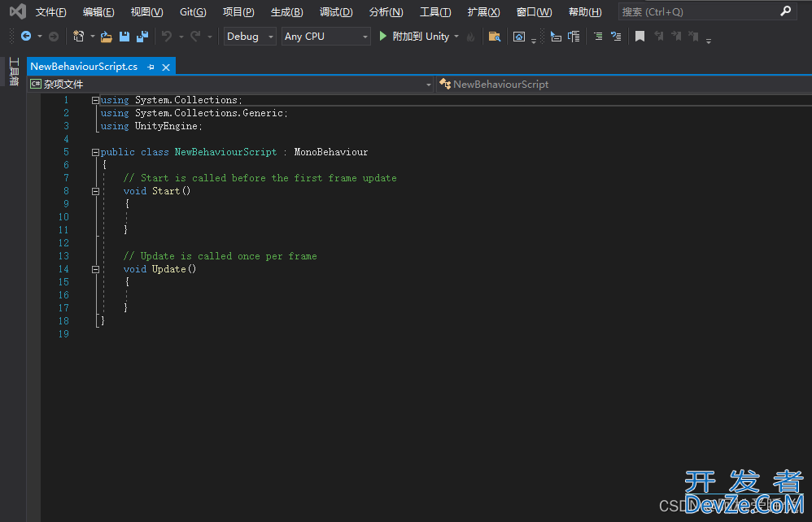Click the redo arrow icon
Viewport: 812px width, 522px height.
(195, 37)
